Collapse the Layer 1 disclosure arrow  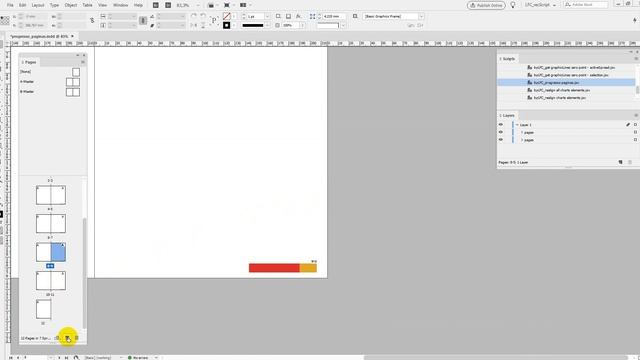(x=517, y=125)
